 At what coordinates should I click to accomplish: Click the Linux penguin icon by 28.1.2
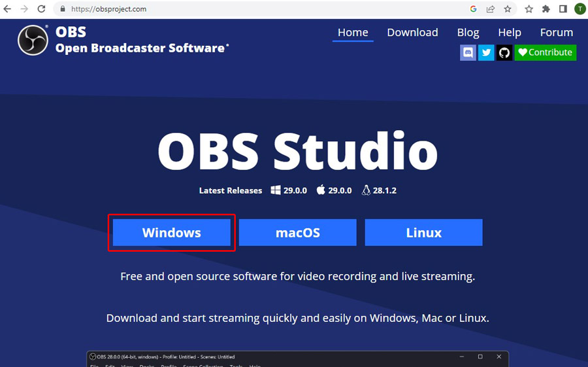click(366, 190)
